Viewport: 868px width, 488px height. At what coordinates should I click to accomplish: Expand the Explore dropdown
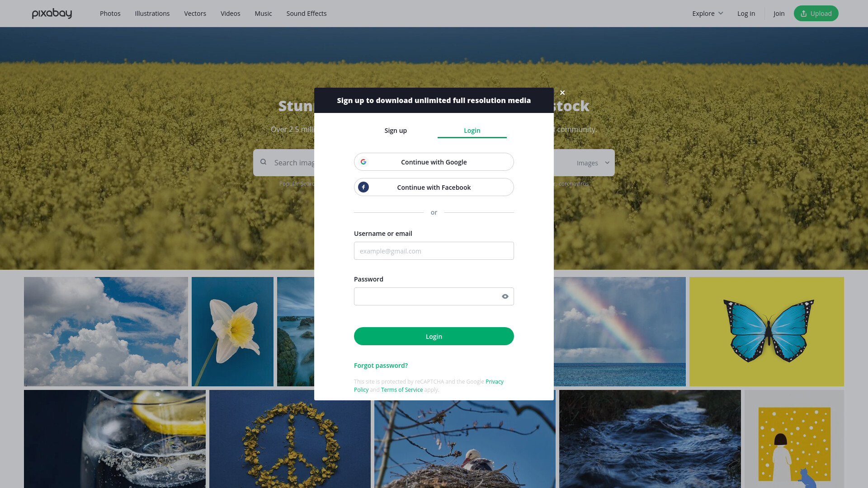[708, 14]
